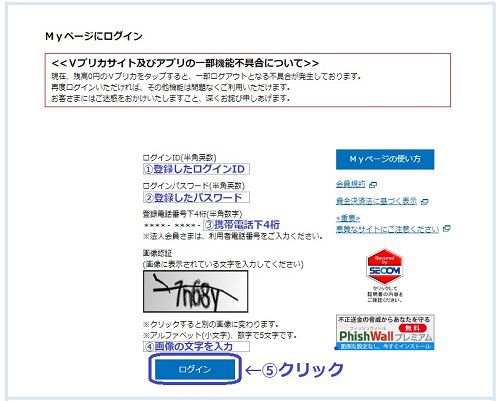Click the 《重要》 link text
The image size is (500, 401).
348,218
